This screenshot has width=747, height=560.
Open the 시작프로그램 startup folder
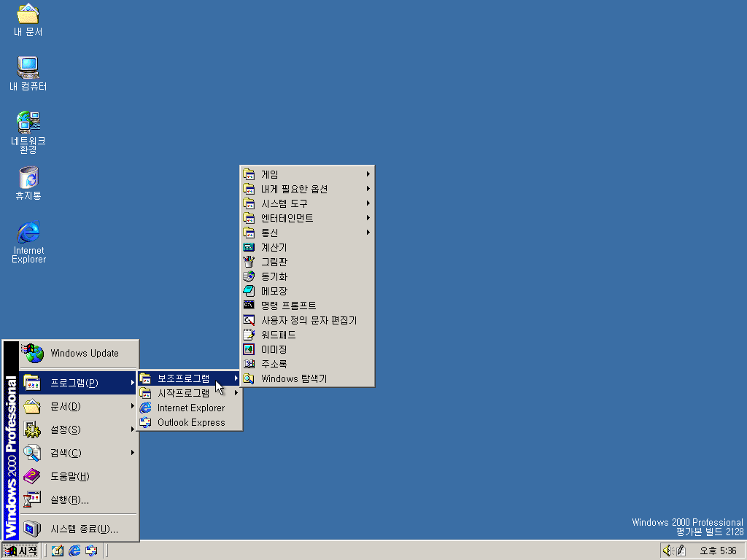189,393
